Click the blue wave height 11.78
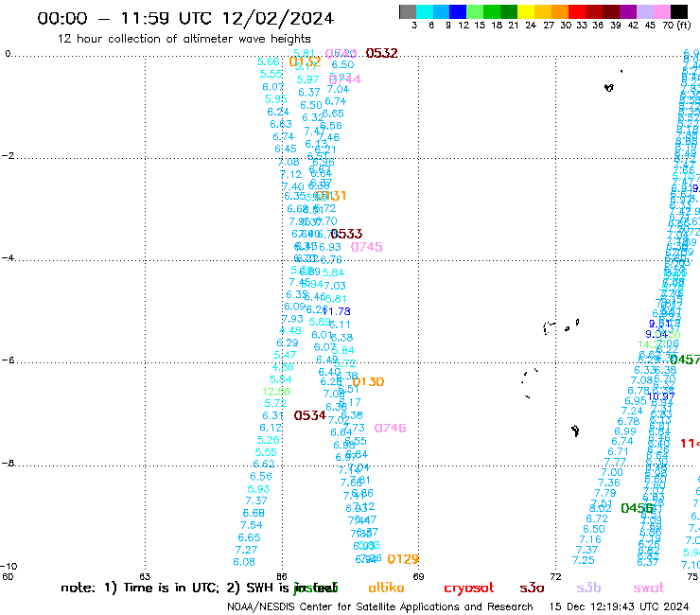The height and width of the screenshot is (615, 700). tap(337, 311)
